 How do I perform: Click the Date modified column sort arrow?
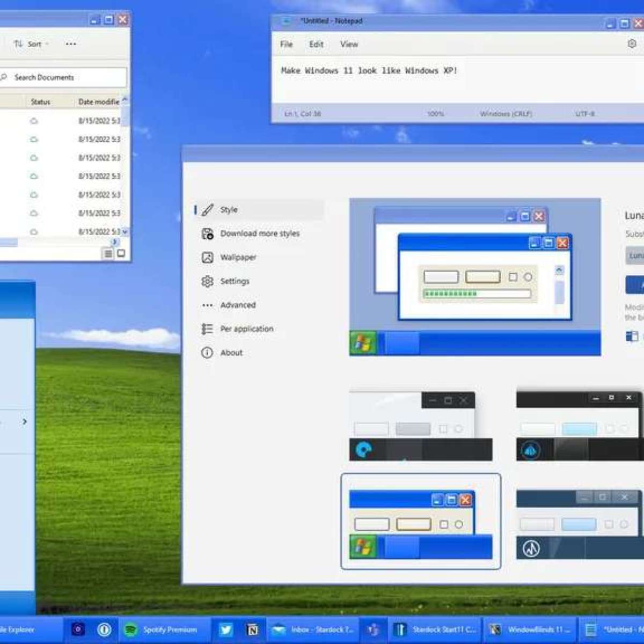coord(125,99)
